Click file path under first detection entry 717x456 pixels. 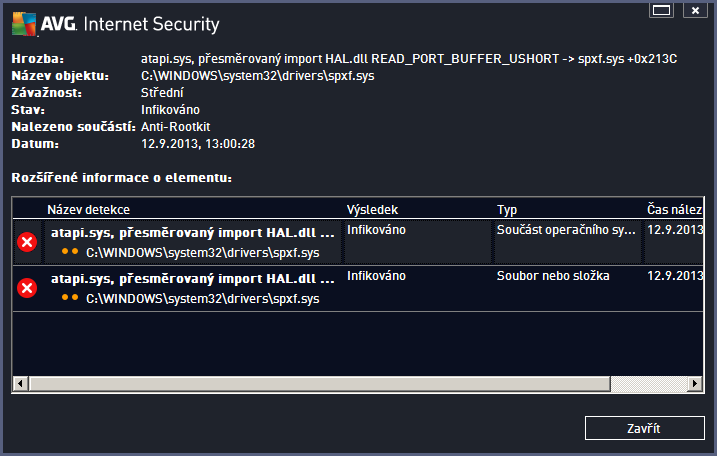coord(202,252)
